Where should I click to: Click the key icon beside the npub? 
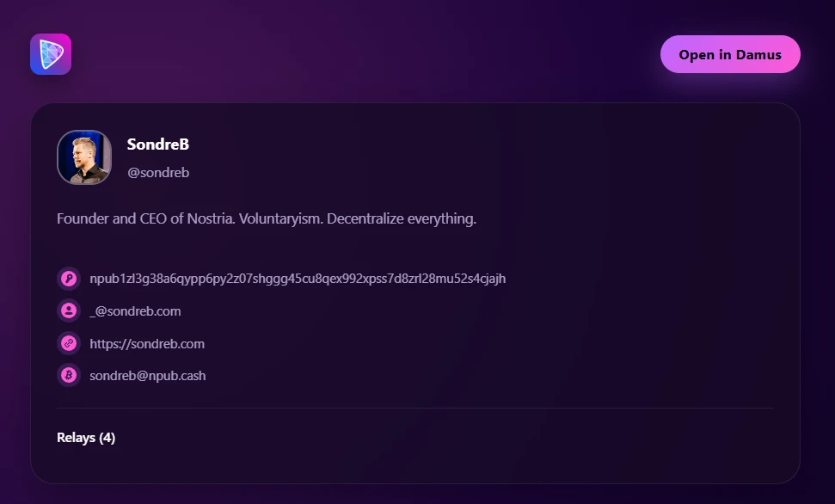click(69, 279)
